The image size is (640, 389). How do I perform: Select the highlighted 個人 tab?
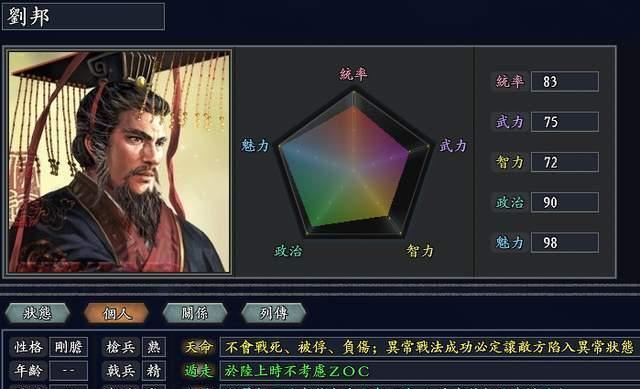click(116, 313)
